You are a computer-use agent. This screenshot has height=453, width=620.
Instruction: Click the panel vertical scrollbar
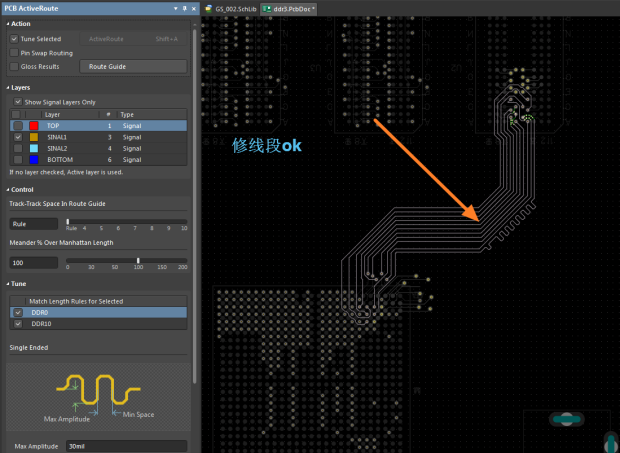(x=195, y=206)
